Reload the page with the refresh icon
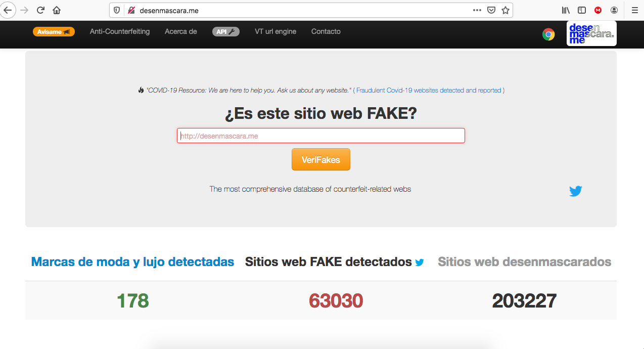 pos(40,10)
